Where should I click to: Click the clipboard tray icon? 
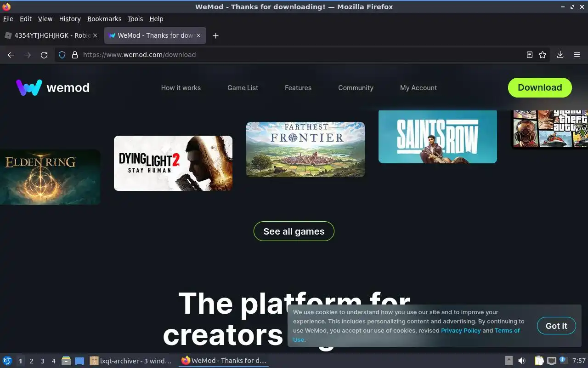(x=539, y=361)
